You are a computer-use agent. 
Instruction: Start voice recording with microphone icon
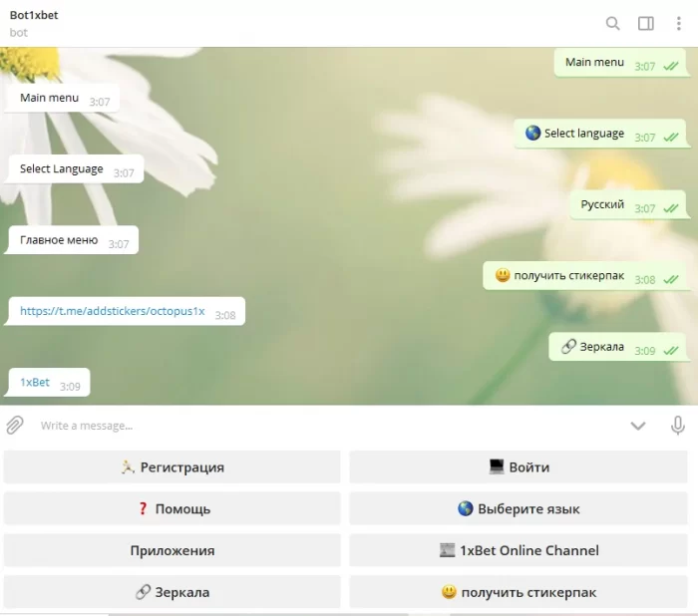pyautogui.click(x=677, y=425)
